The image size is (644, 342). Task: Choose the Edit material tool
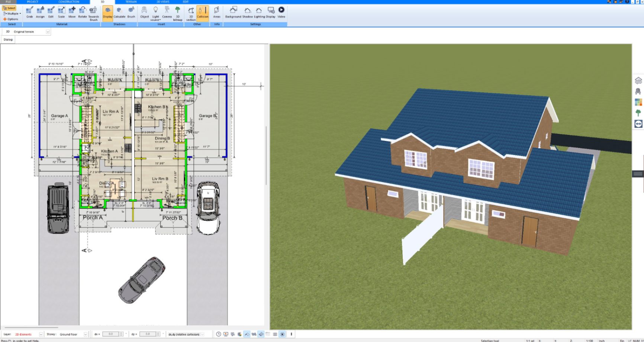(x=51, y=12)
